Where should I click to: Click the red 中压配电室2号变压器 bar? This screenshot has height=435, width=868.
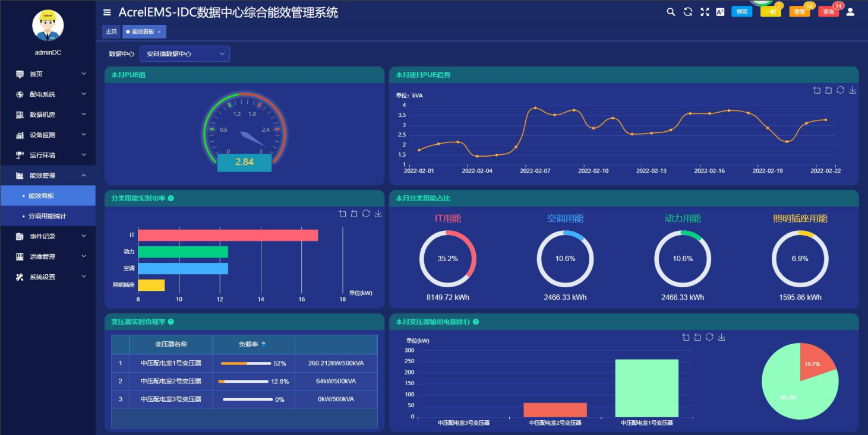tap(555, 410)
